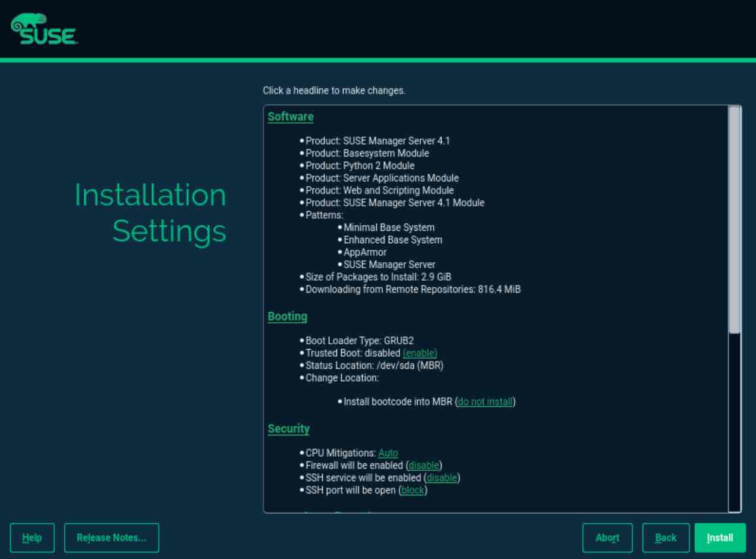Click the SUSE chameleon logo

[x=44, y=29]
